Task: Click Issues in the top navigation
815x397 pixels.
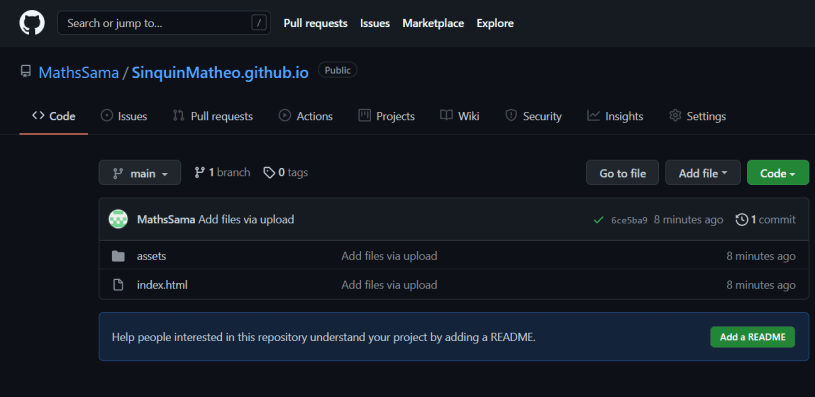Action: click(x=375, y=23)
